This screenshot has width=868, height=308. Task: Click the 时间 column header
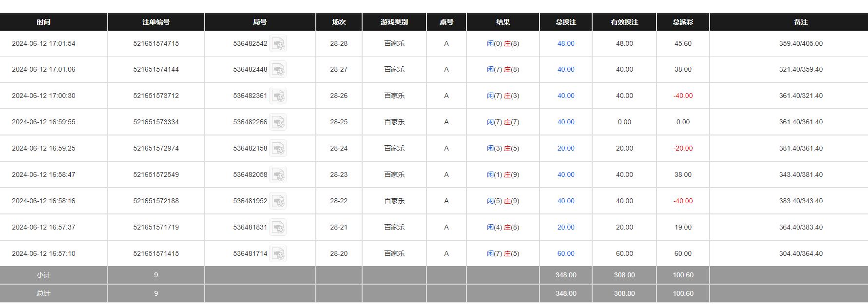click(43, 22)
